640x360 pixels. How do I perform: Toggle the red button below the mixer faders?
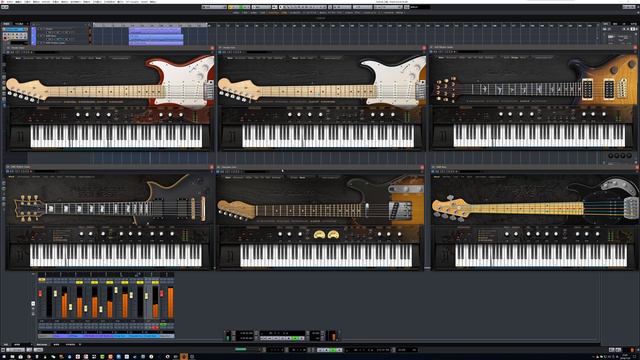[155, 327]
